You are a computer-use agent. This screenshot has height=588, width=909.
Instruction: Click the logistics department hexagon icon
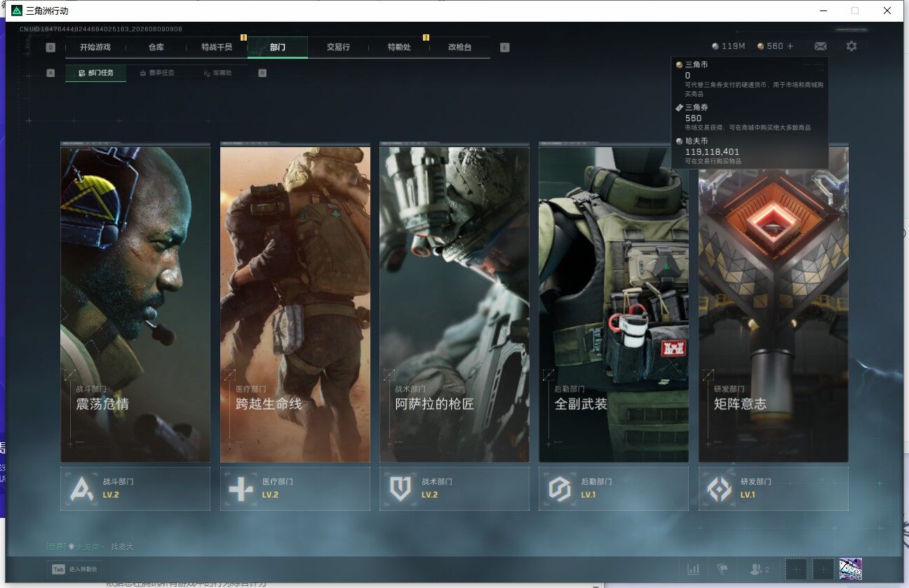pyautogui.click(x=560, y=488)
